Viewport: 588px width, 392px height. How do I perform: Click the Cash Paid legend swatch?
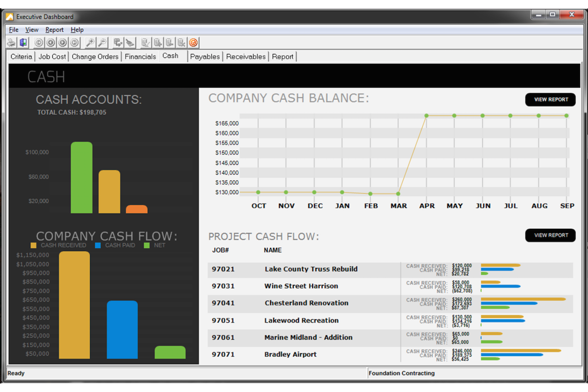coord(98,245)
